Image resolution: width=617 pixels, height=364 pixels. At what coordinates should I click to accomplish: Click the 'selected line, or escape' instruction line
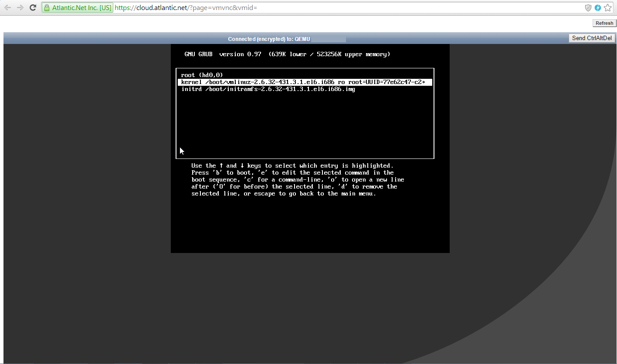click(x=284, y=194)
